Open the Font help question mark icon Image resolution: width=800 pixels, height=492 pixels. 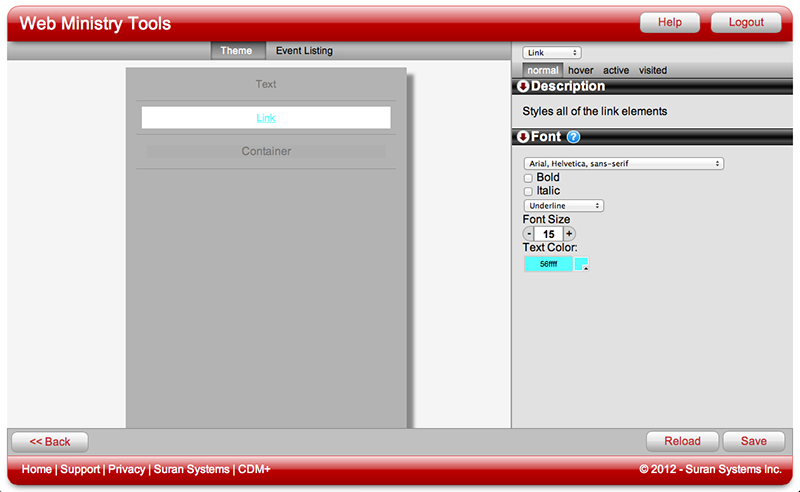[x=573, y=137]
